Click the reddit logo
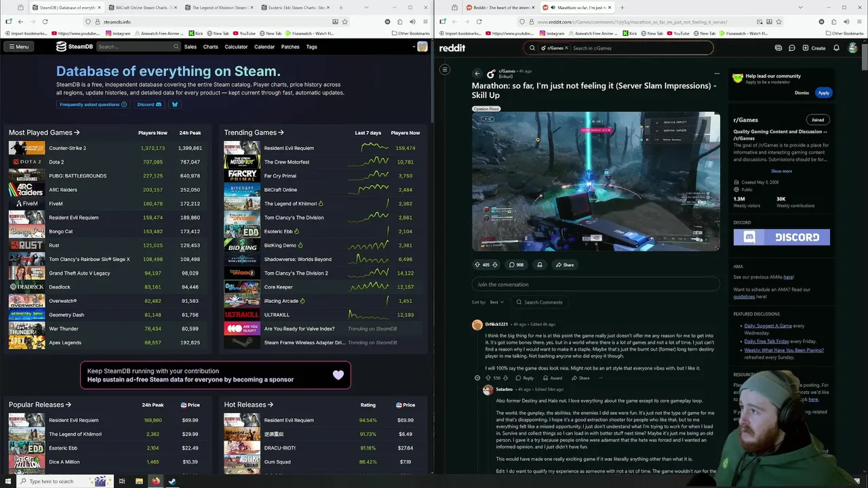The image size is (868, 488). (452, 48)
